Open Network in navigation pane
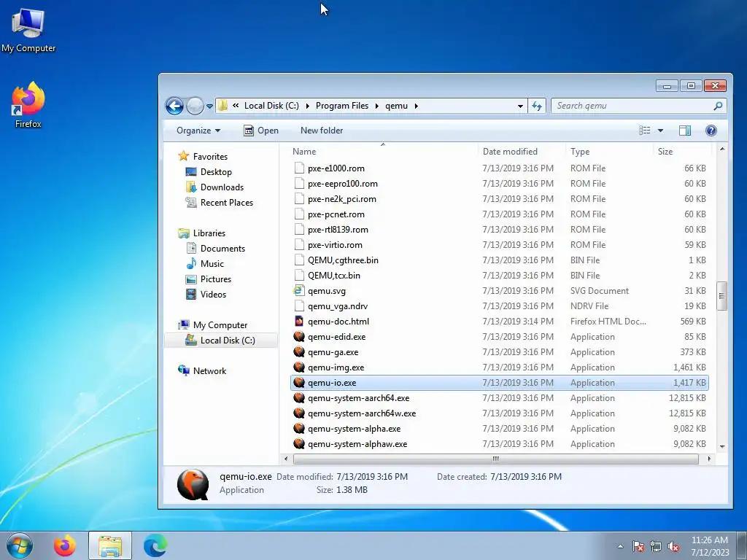 [x=209, y=370]
